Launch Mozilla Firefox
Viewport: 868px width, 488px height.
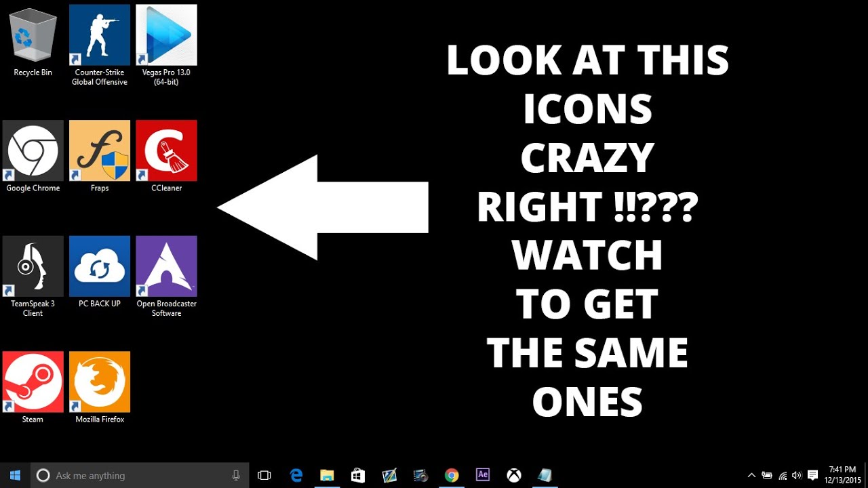click(100, 382)
